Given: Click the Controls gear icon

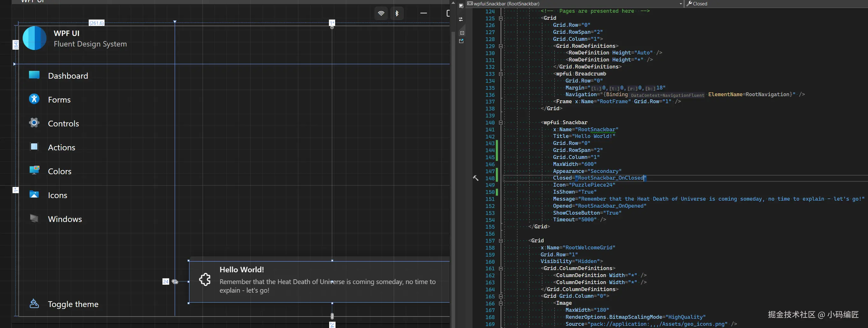Looking at the screenshot, I should 34,123.
